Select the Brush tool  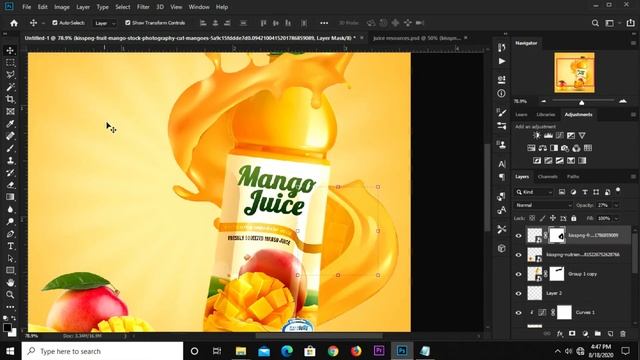click(10, 148)
